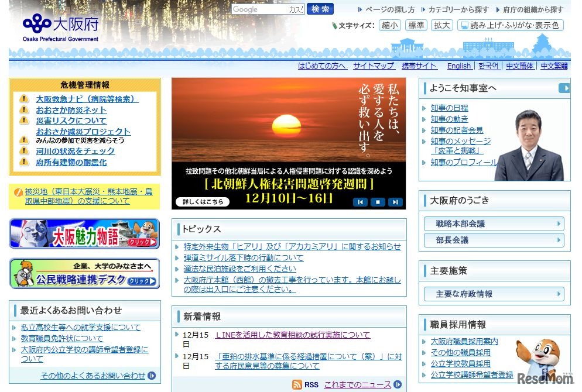Viewport: 582px width, 392px height.
Task: Stop the banner slideshow
Action: pos(378,202)
